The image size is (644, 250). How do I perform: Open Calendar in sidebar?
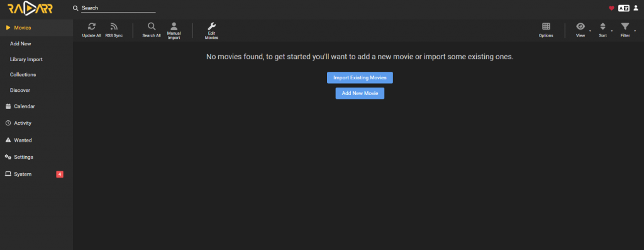point(36,106)
